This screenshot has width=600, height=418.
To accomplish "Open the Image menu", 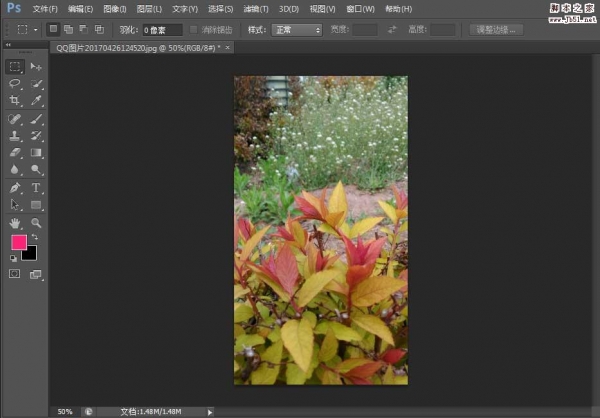I will (x=115, y=9).
